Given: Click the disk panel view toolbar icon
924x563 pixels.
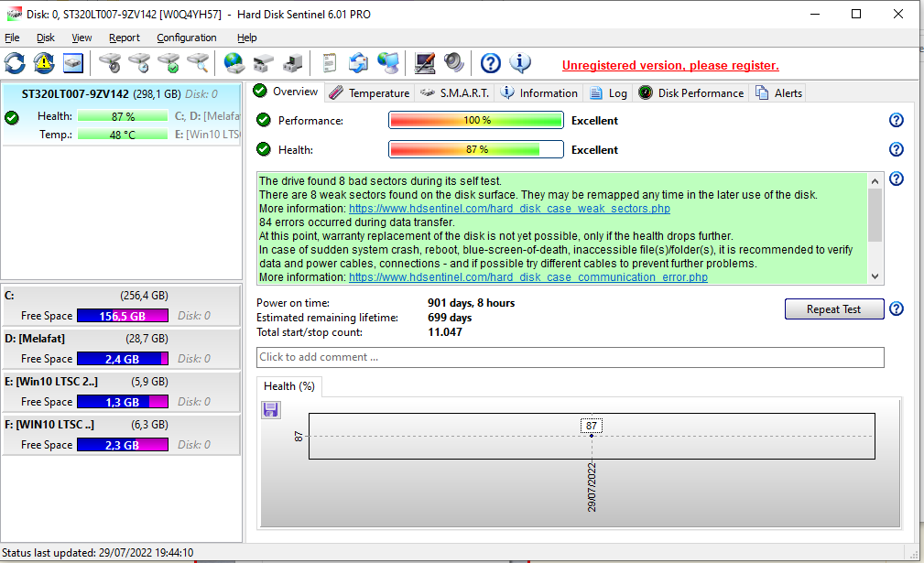Looking at the screenshot, I should click(73, 63).
